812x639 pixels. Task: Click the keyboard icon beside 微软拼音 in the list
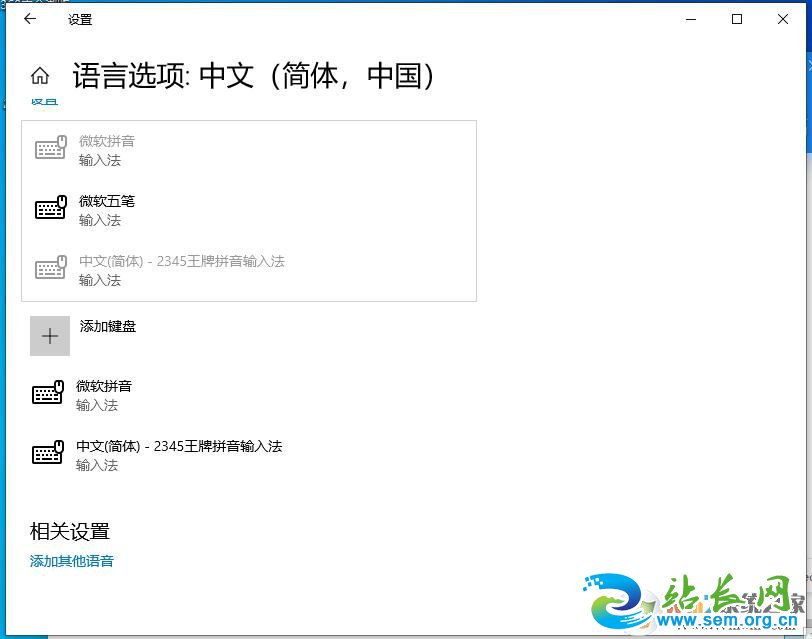[x=49, y=148]
